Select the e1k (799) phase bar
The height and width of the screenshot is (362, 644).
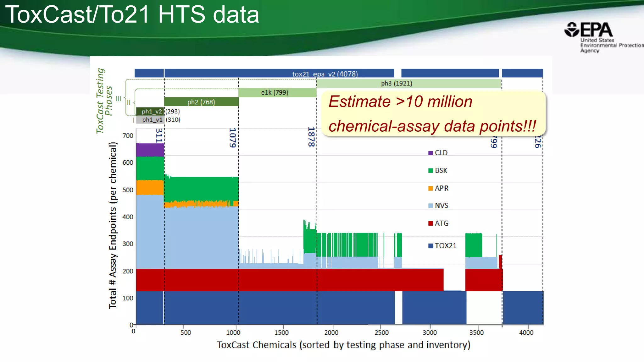[x=275, y=92]
